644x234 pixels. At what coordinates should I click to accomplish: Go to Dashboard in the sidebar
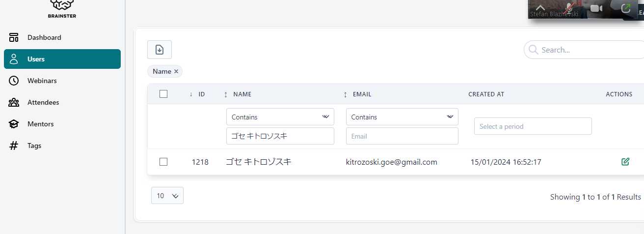click(x=44, y=37)
